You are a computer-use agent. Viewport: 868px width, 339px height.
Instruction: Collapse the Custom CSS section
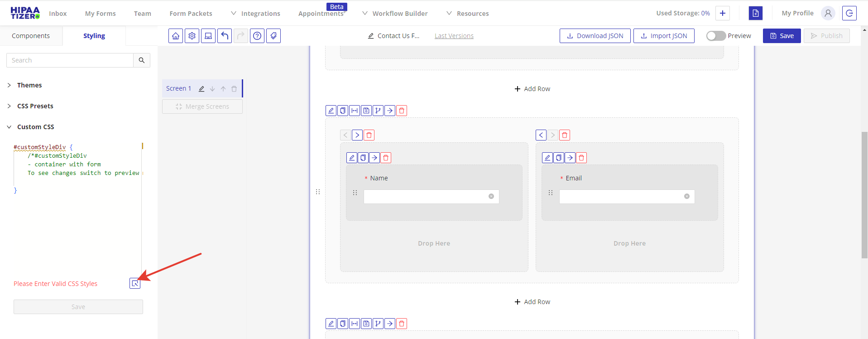tap(35, 127)
